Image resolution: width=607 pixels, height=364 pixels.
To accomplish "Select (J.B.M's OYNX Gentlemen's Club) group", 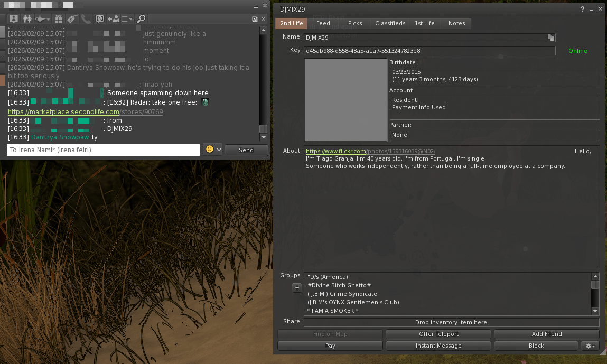I will (353, 302).
